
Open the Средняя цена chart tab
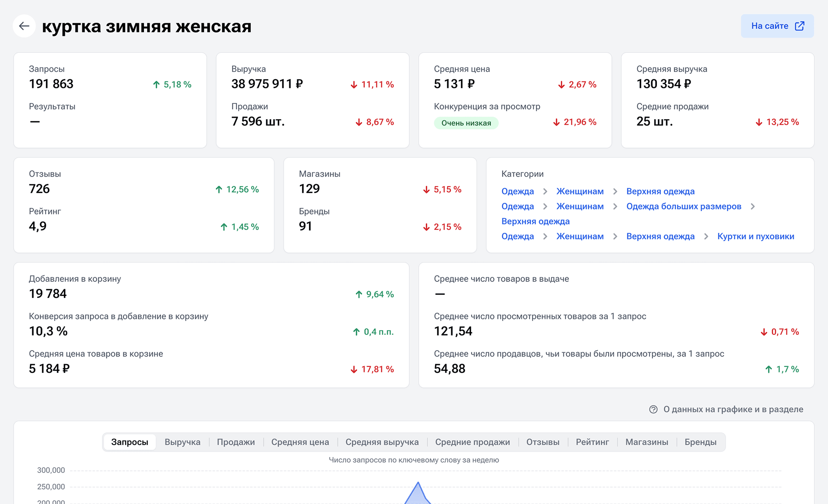pos(300,442)
